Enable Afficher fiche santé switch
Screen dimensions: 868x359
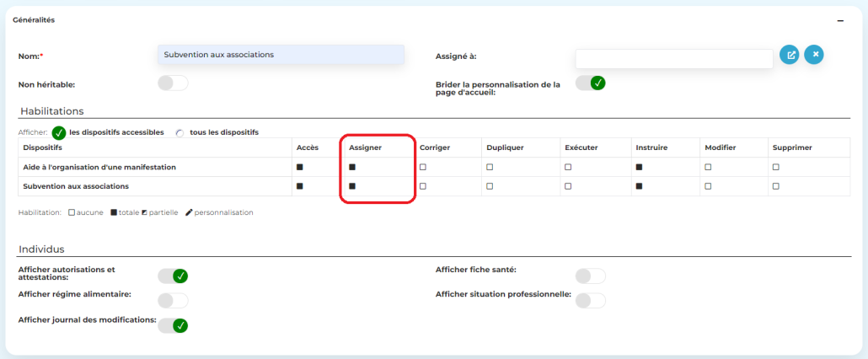(590, 276)
